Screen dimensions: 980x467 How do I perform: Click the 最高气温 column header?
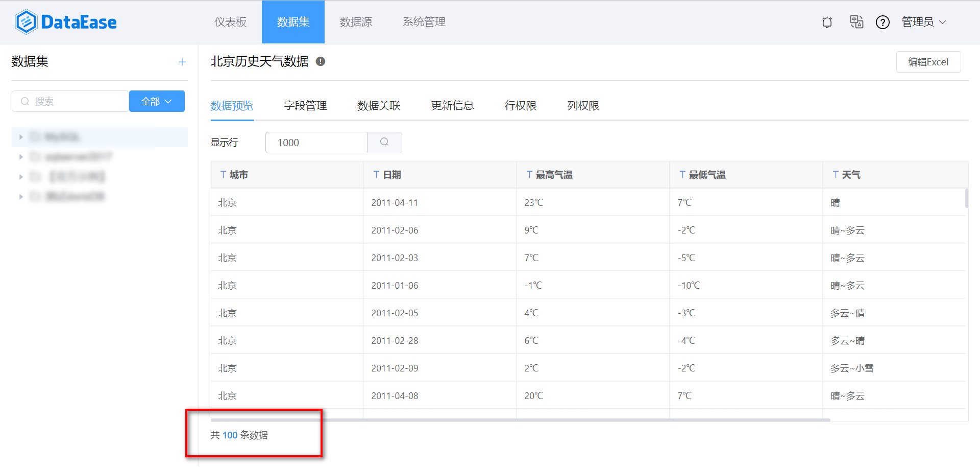(593, 175)
